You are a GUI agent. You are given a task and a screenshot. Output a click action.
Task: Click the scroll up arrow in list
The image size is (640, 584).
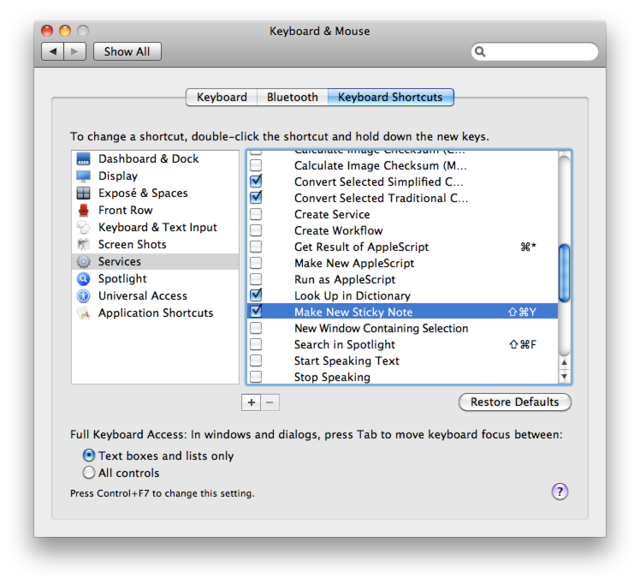point(564,362)
